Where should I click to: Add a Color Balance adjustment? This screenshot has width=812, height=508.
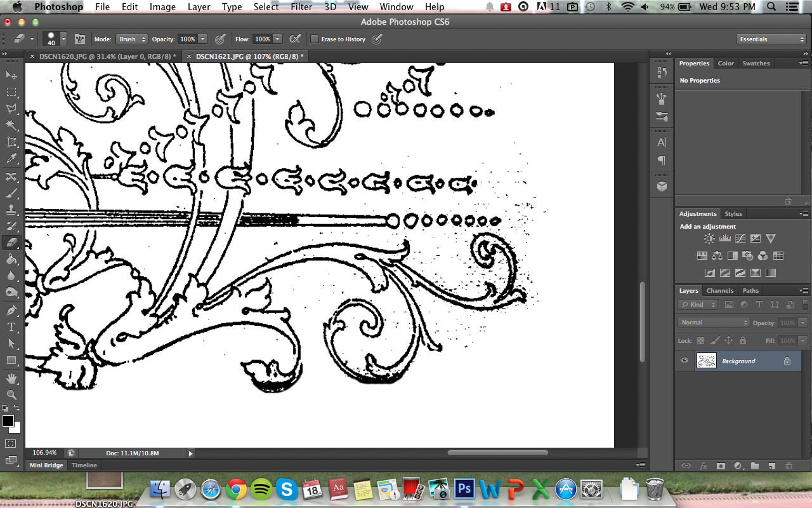point(717,256)
